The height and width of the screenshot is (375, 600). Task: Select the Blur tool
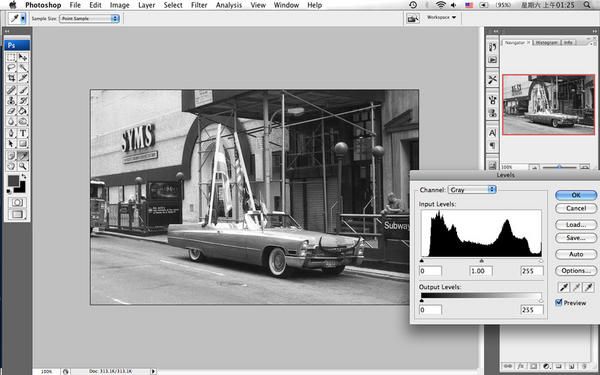click(11, 122)
